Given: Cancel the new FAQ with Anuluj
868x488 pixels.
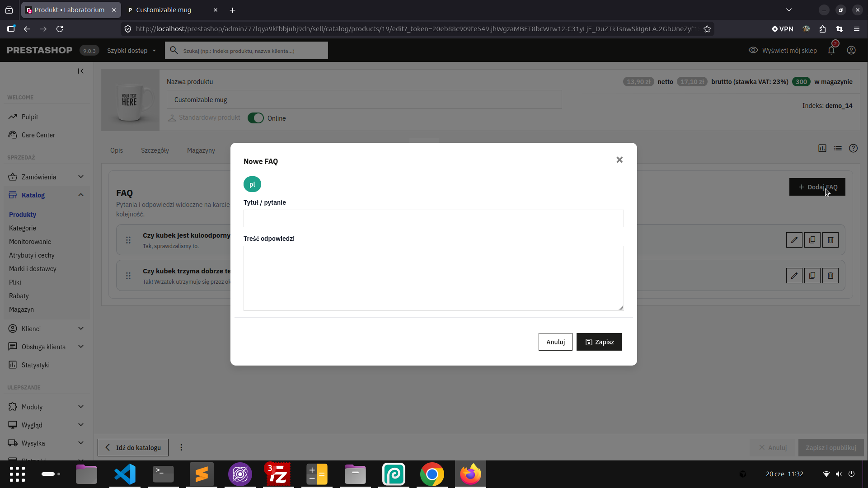Looking at the screenshot, I should [x=555, y=342].
